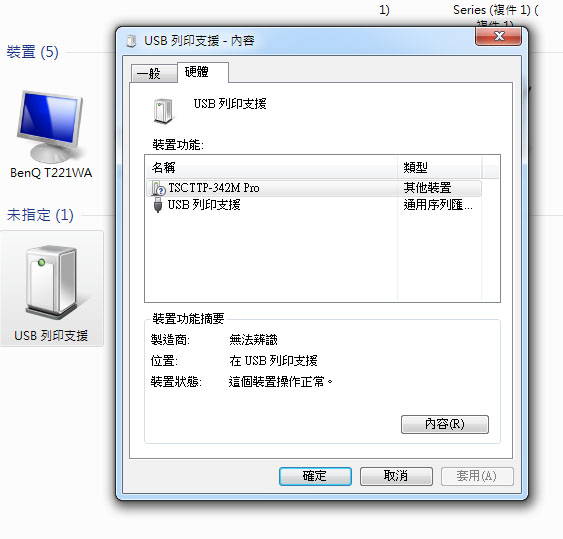The width and height of the screenshot is (563, 539).
Task: Collapse the 未指定 (1) group header
Action: tap(40, 215)
